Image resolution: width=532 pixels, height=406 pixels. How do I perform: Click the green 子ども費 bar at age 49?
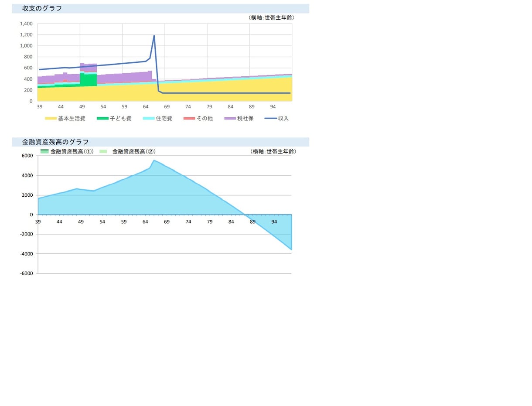point(82,79)
